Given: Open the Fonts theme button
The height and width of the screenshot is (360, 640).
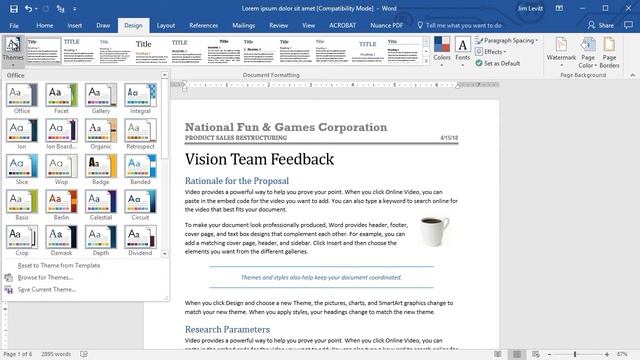Looking at the screenshot, I should pos(462,51).
